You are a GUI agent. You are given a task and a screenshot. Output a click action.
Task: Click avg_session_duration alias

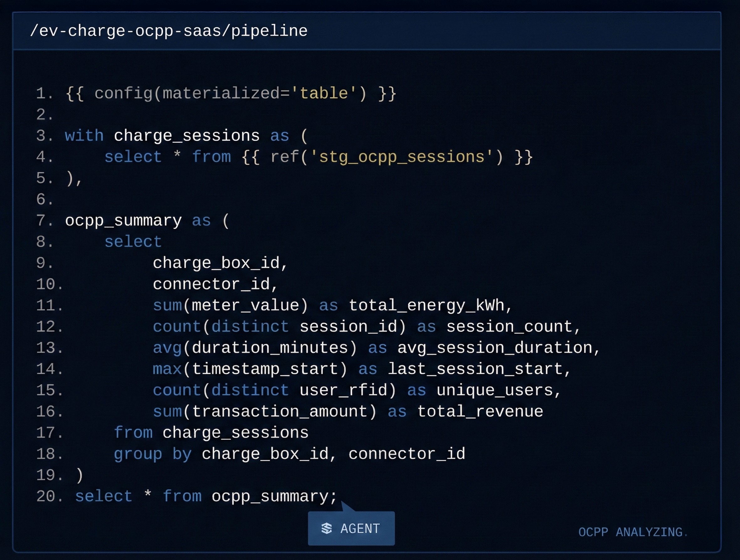pos(495,348)
